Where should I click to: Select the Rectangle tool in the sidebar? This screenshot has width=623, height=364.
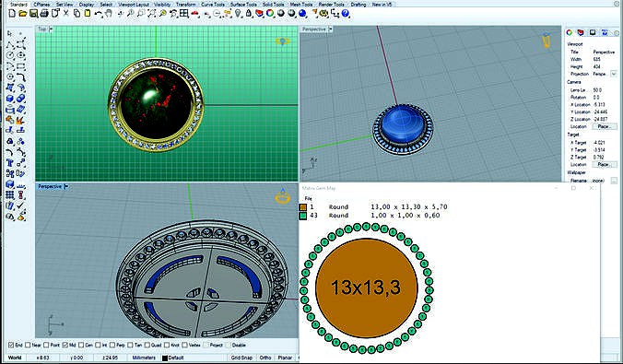(21, 66)
